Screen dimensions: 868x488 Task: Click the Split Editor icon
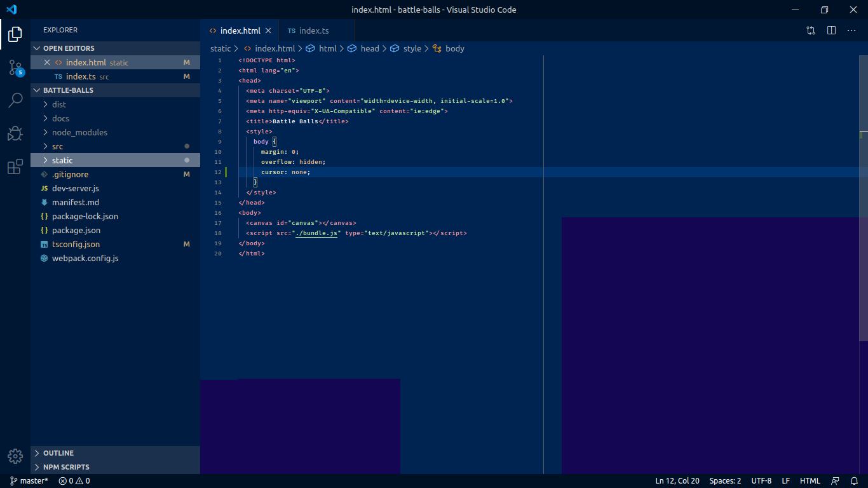pyautogui.click(x=831, y=30)
